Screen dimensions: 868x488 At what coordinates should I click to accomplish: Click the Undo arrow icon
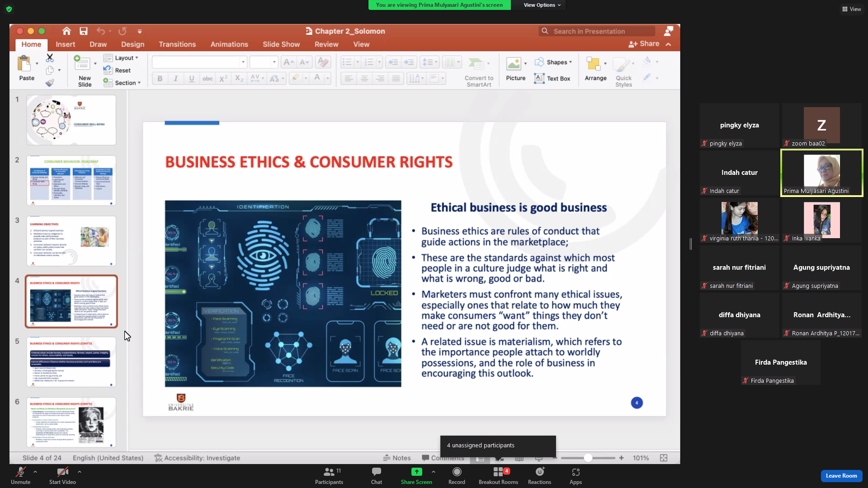pyautogui.click(x=101, y=31)
